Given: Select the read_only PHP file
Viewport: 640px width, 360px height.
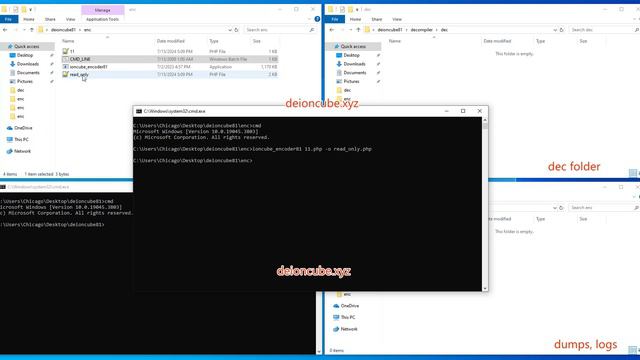Looking at the screenshot, I should pos(79,74).
